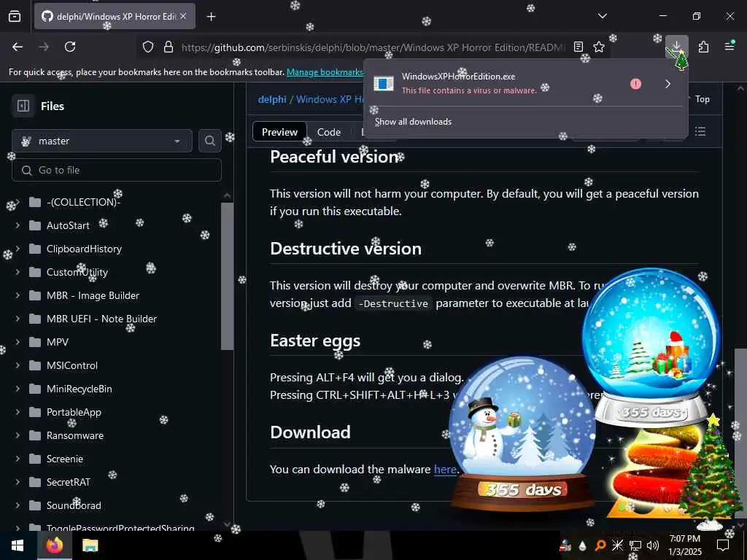The image size is (747, 560).
Task: Focus the Go to file field
Action: (117, 170)
